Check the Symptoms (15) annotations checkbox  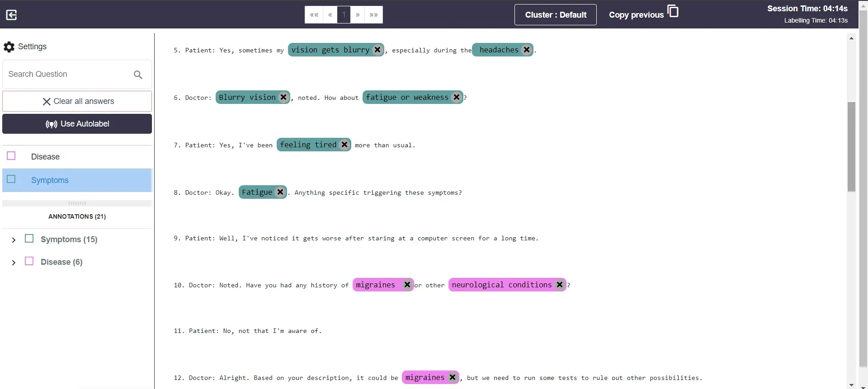[29, 239]
